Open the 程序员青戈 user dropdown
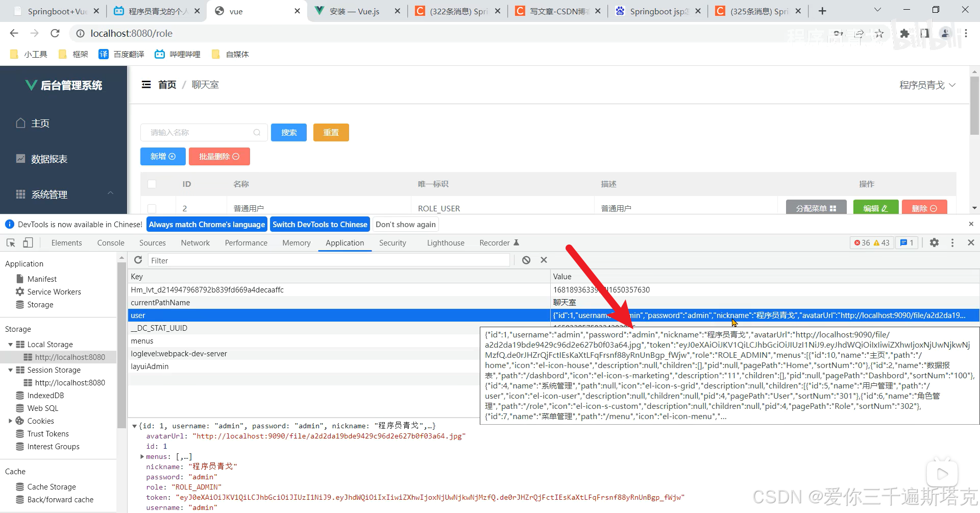 coord(927,85)
